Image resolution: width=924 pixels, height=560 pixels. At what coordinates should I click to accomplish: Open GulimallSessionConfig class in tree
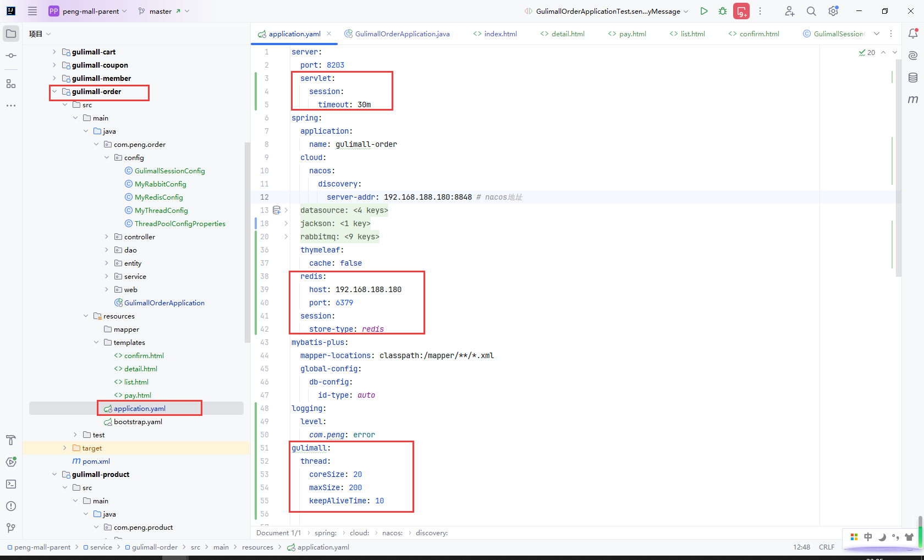170,171
